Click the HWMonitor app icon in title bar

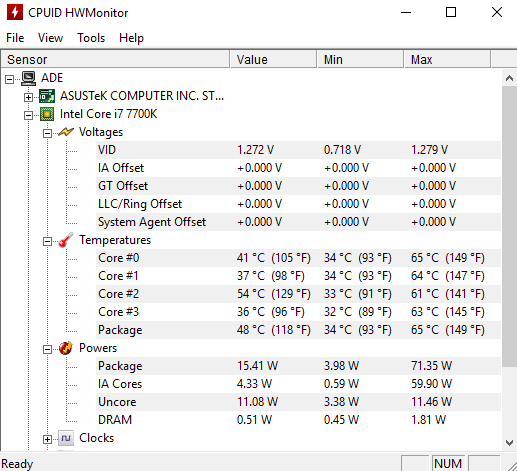tap(15, 13)
